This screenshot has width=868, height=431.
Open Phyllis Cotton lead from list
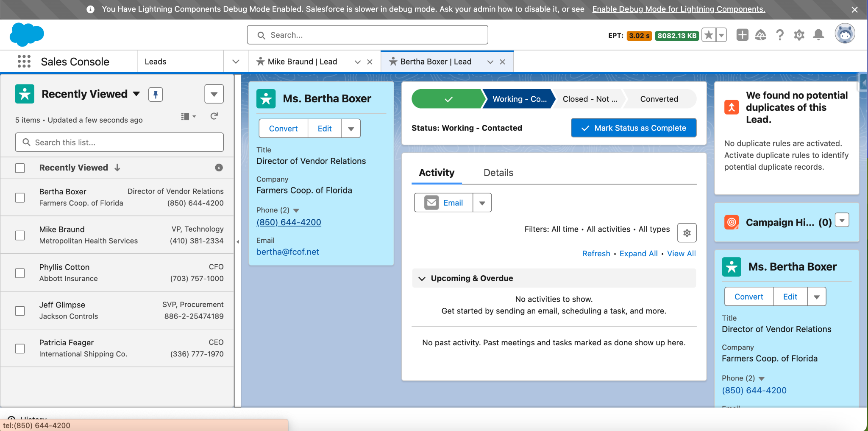click(64, 267)
